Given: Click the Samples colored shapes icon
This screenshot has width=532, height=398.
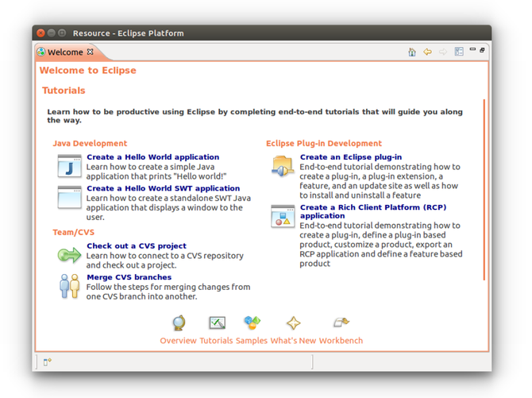Looking at the screenshot, I should tap(252, 323).
